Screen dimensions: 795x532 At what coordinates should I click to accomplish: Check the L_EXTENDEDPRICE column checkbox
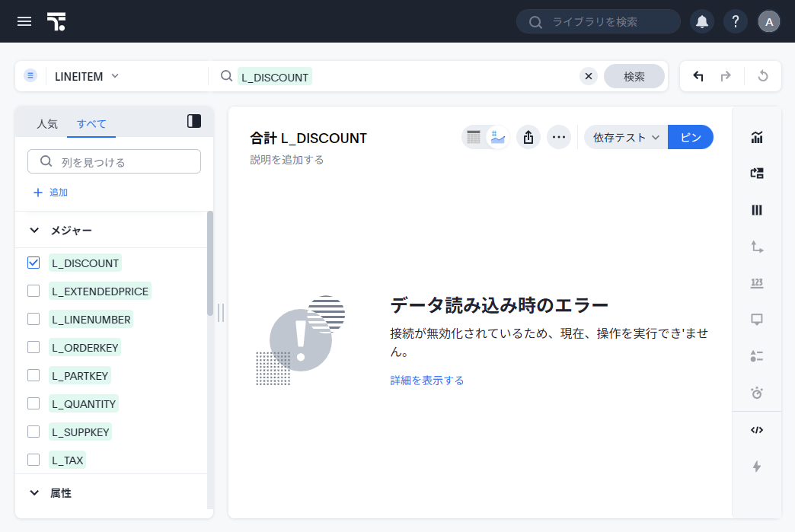tap(34, 291)
